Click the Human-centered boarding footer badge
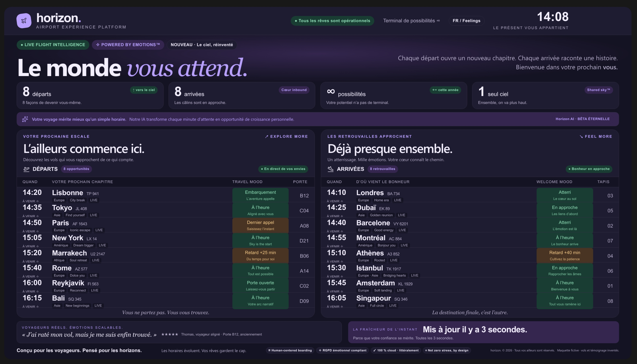 290,351
